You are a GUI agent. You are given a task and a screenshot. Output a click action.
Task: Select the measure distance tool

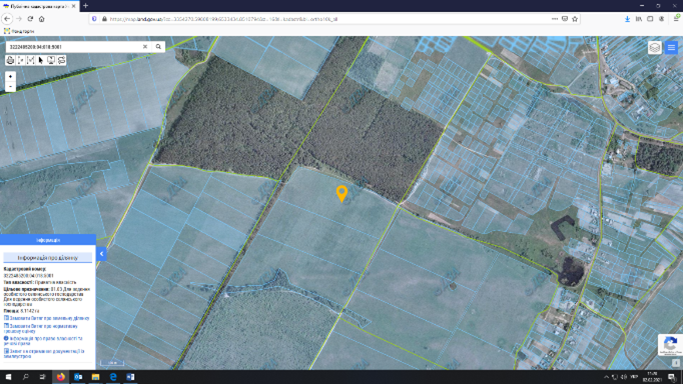(x=20, y=61)
